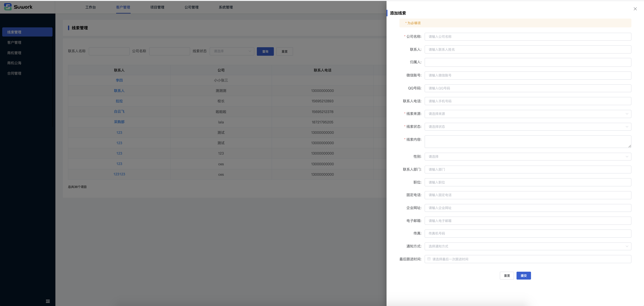Viewport: 644px width, 306px height.
Task: Select 线索管理 in the sidebar
Action: pos(27,32)
